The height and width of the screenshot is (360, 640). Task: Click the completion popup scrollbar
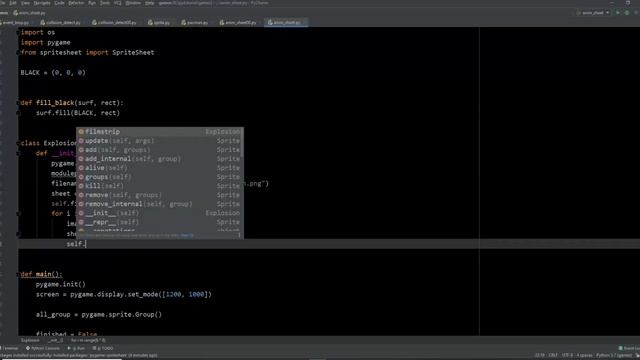[242, 142]
